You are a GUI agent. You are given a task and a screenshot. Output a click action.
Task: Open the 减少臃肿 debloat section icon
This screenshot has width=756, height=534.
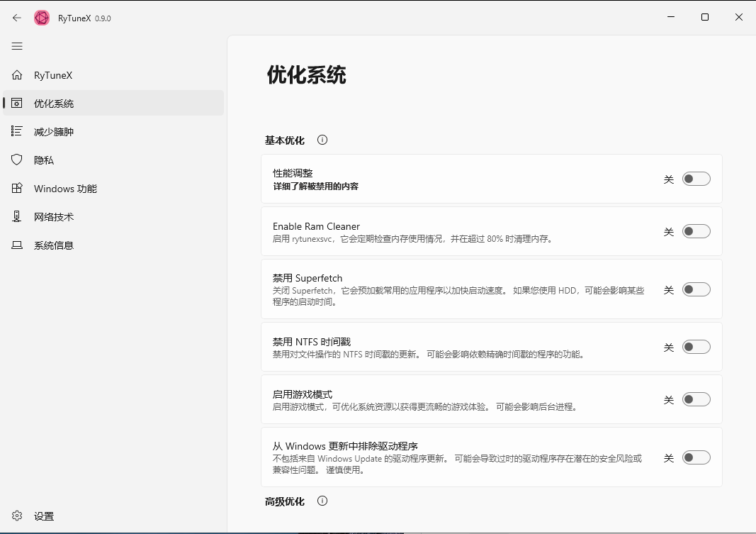(16, 131)
